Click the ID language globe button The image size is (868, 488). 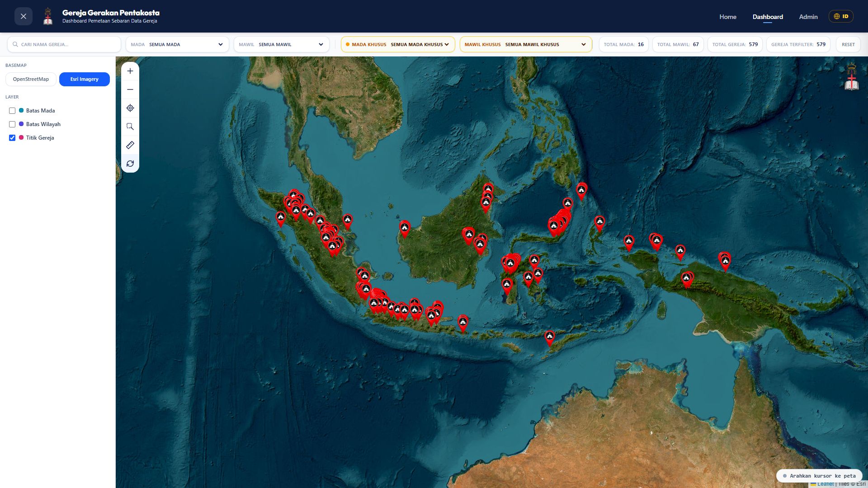(841, 16)
